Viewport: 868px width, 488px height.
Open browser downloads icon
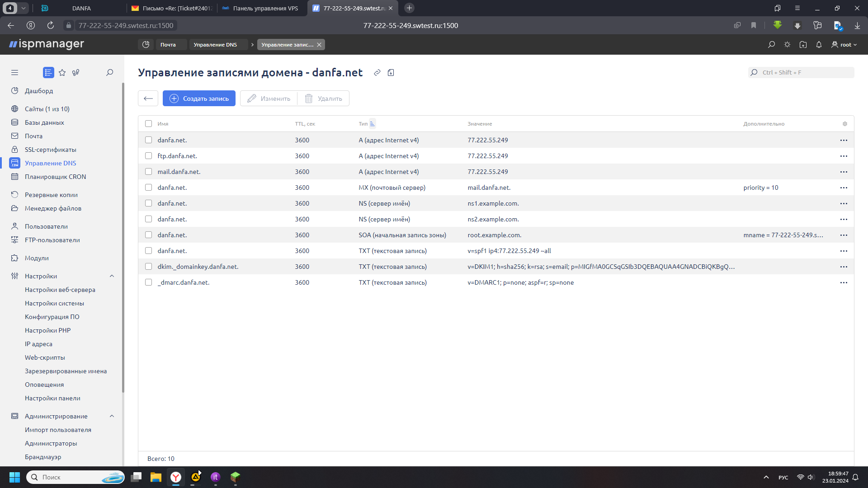(x=857, y=26)
